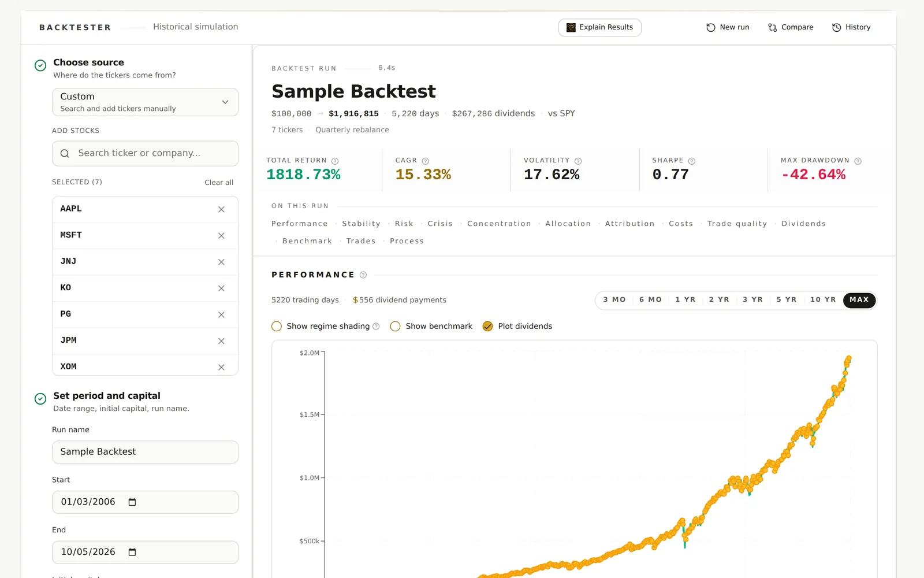Click Explain Results button
The height and width of the screenshot is (578, 924).
[x=600, y=27]
